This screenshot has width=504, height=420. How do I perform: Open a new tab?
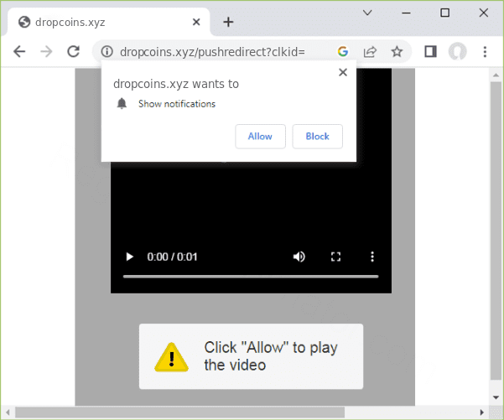tap(228, 22)
